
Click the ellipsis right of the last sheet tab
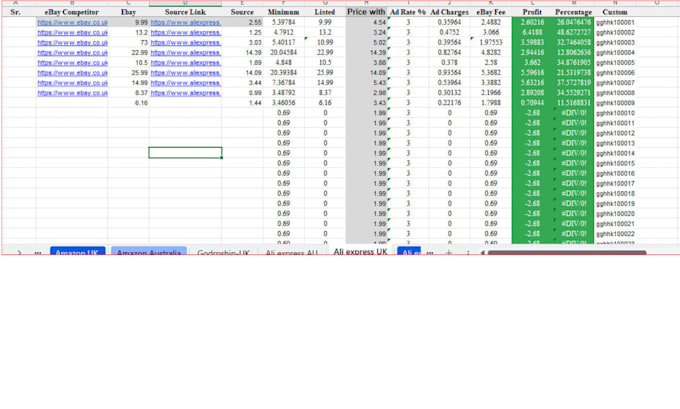point(430,252)
